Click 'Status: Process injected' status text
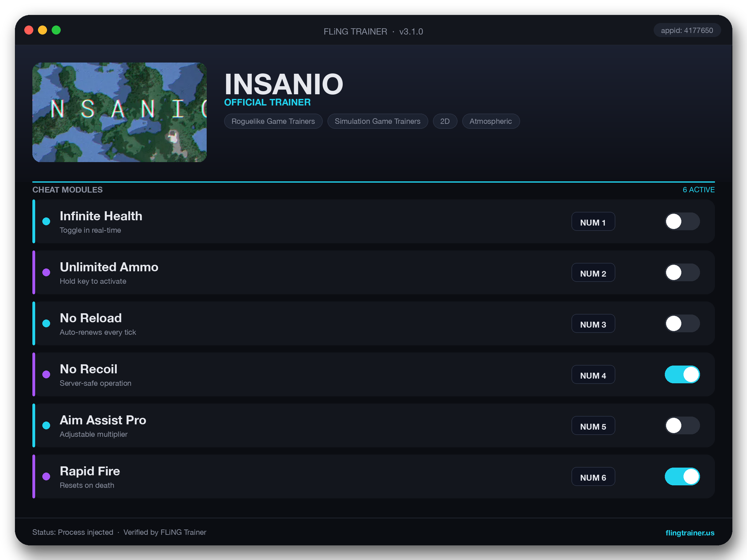Screen dimensions: 747x560 pyautogui.click(x=73, y=532)
